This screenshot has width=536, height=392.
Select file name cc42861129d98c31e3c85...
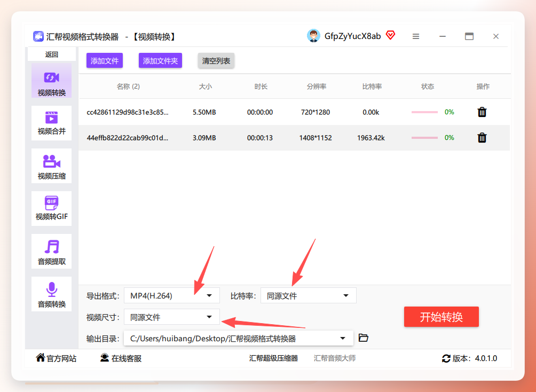[x=128, y=112]
